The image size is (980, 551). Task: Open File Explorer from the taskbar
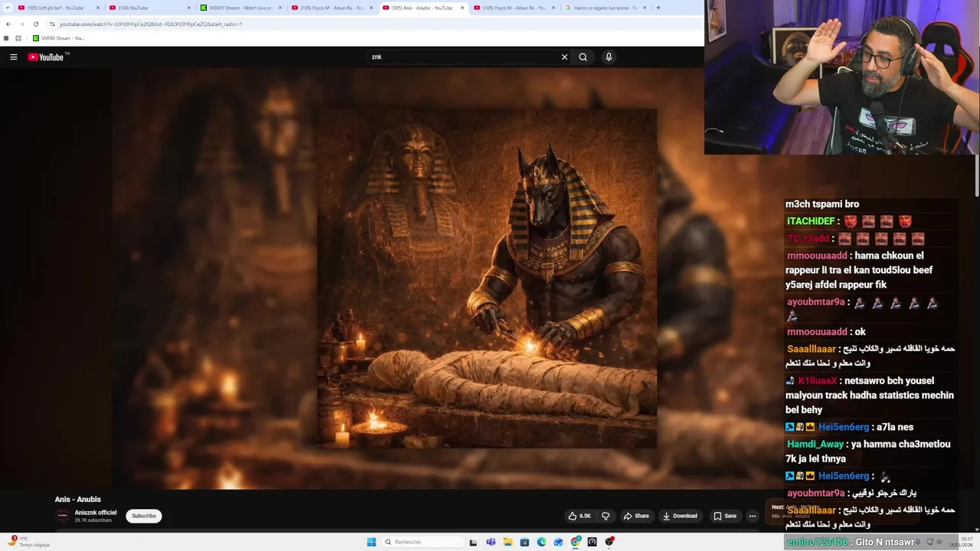pyautogui.click(x=508, y=542)
